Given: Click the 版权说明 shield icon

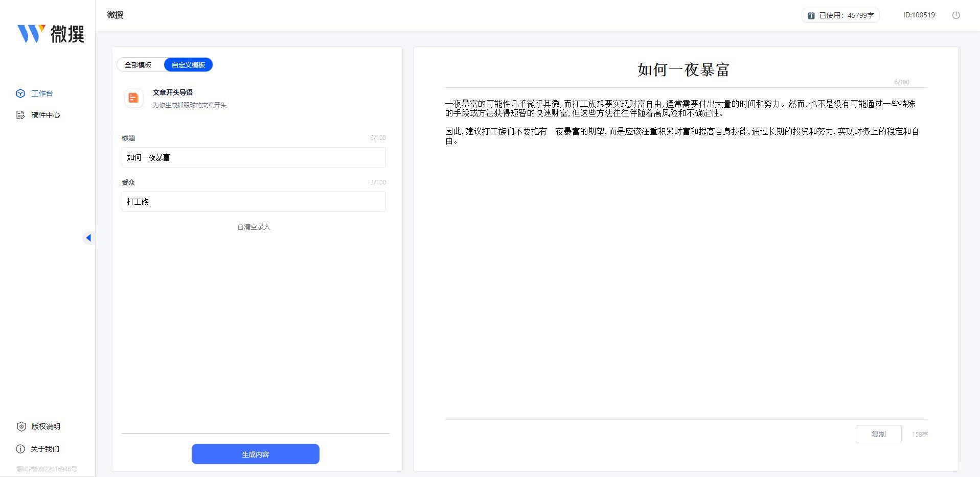Looking at the screenshot, I should [x=20, y=426].
